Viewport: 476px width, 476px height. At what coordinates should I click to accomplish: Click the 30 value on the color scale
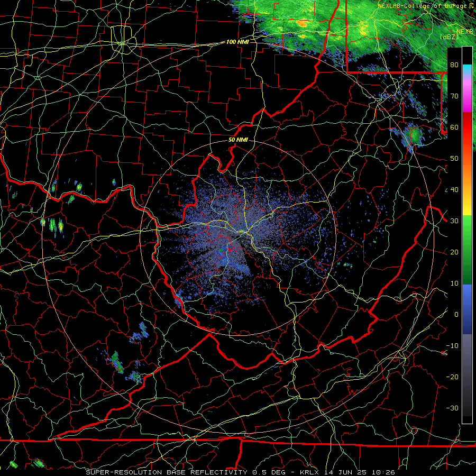click(454, 221)
